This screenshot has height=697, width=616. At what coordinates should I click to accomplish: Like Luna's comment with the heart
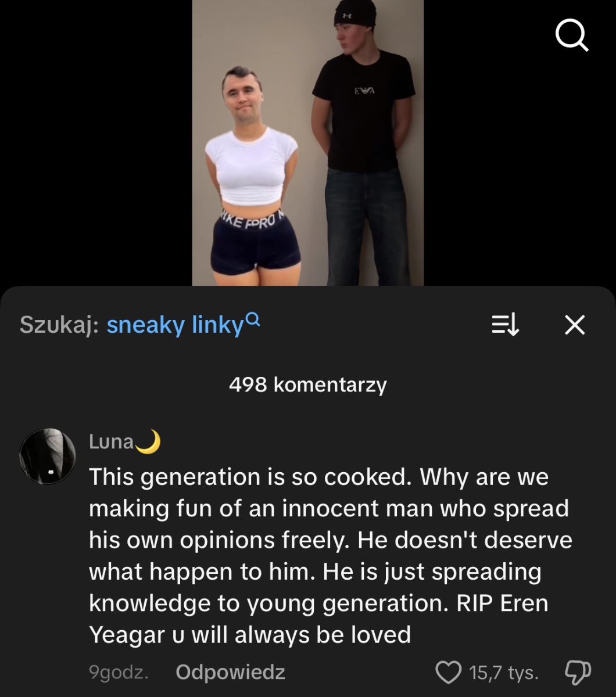click(x=449, y=673)
